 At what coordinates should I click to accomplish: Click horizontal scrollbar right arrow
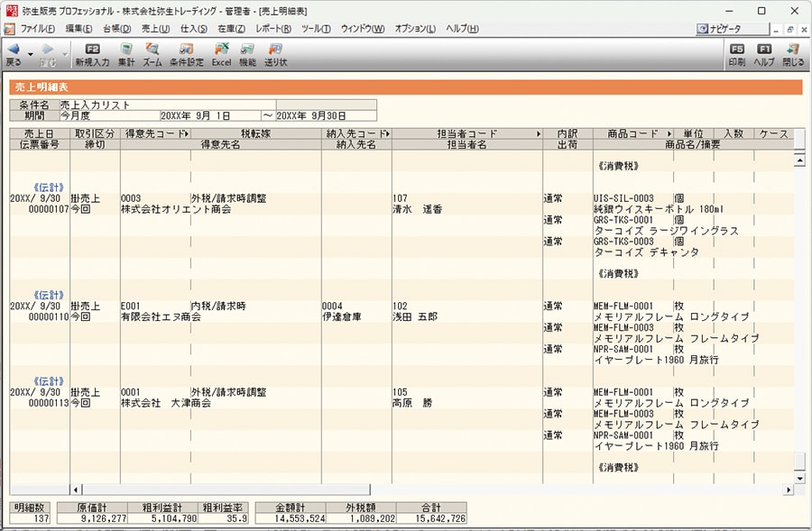[x=788, y=490]
